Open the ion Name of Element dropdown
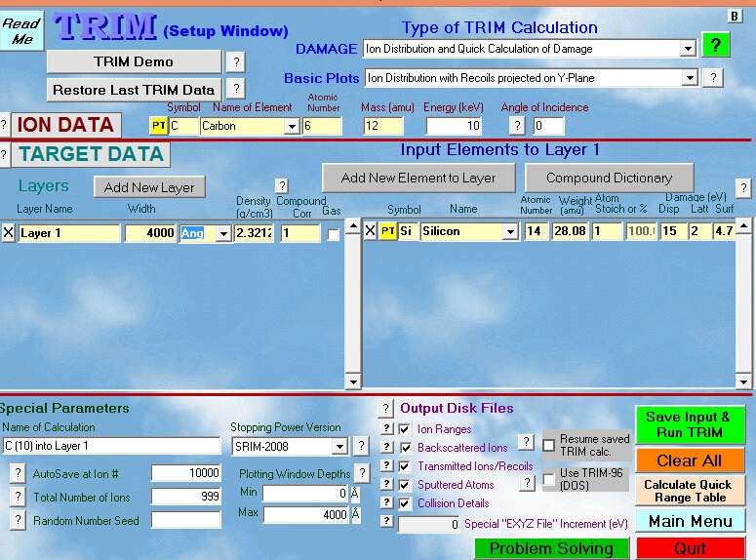This screenshot has width=756, height=560. pos(292,127)
